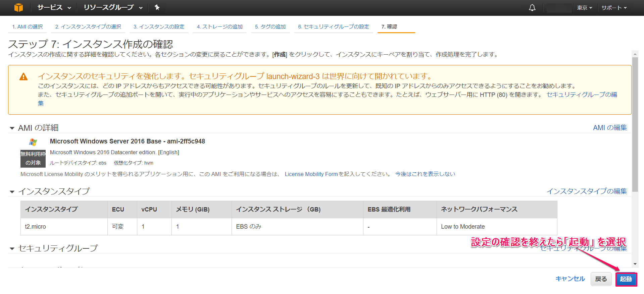This screenshot has width=644, height=294.
Task: Click the 起動 launch button
Action: 626,279
